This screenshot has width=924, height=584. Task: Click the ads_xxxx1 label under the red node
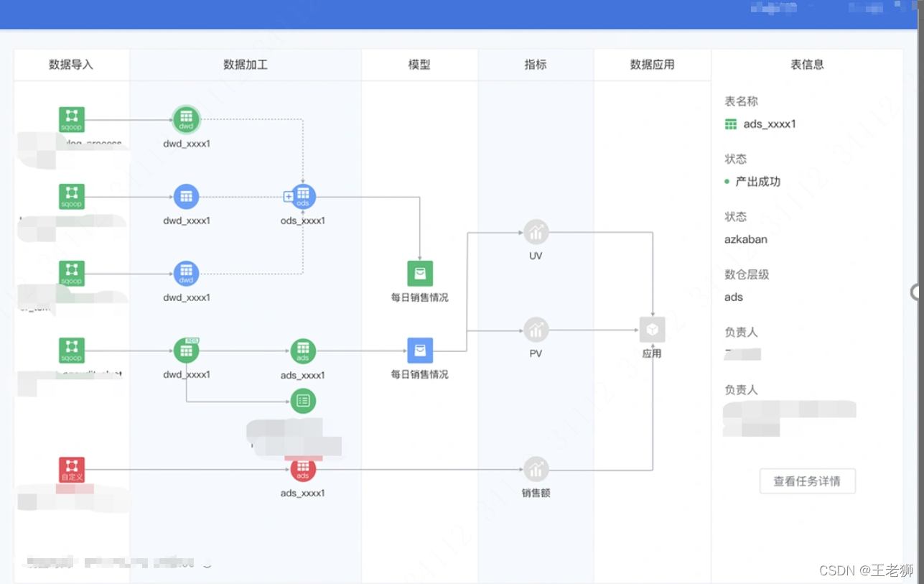click(x=303, y=493)
